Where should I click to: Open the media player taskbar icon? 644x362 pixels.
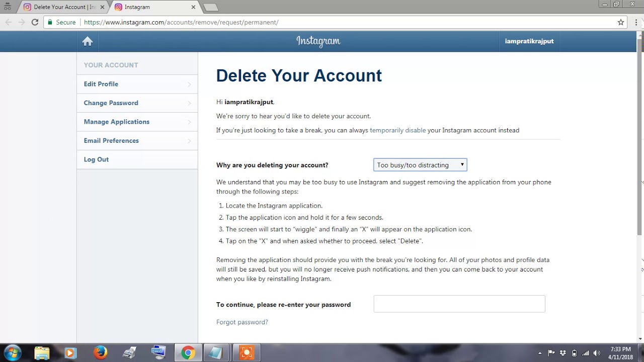[70, 353]
